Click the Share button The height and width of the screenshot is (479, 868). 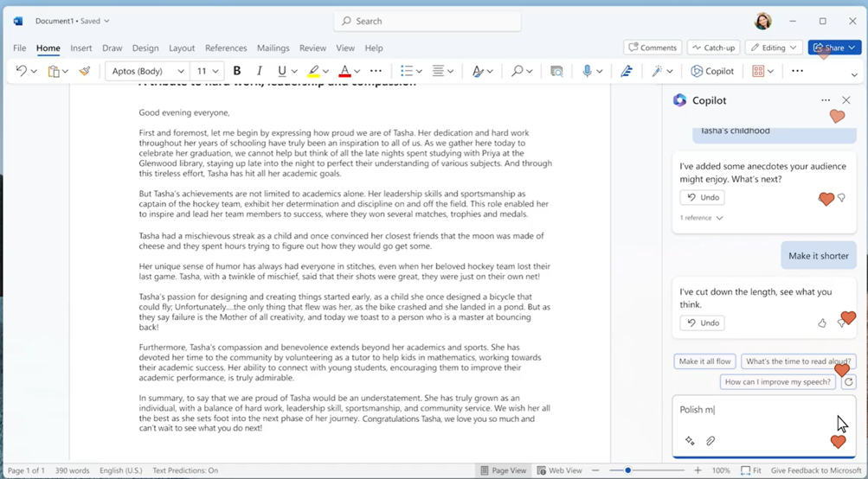point(834,48)
